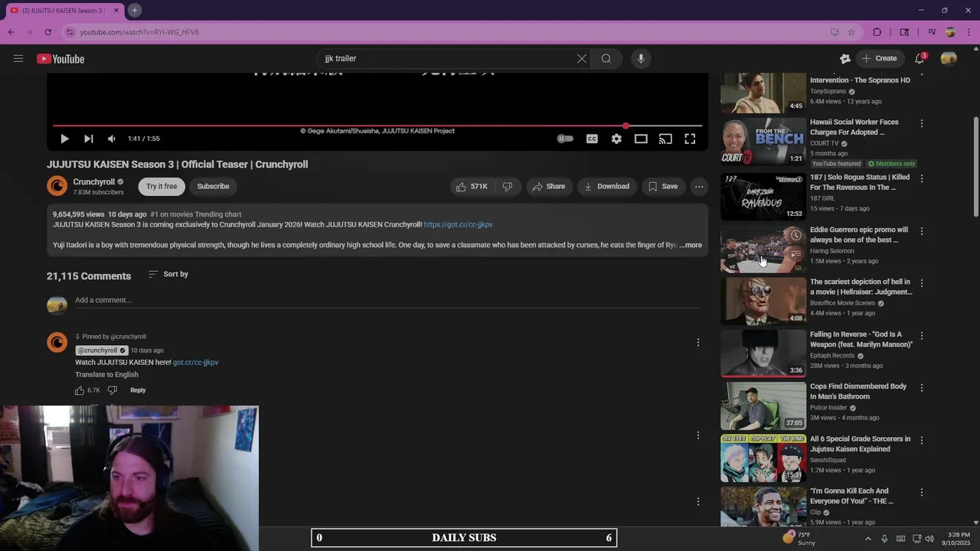Enter full screen mode

(690, 139)
